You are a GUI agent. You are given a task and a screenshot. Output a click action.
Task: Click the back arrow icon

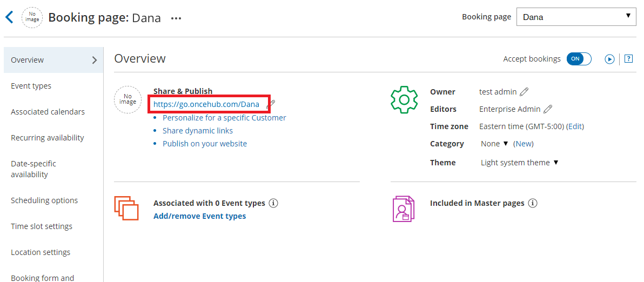tap(9, 17)
